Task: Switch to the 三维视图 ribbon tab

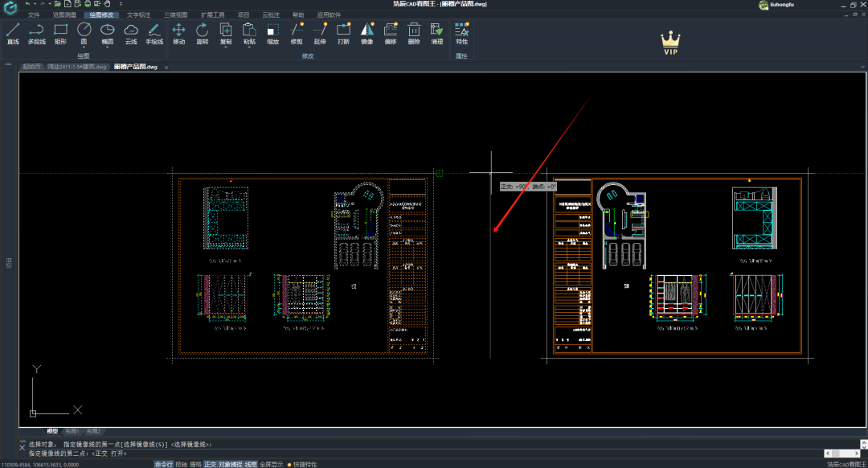Action: pos(175,15)
